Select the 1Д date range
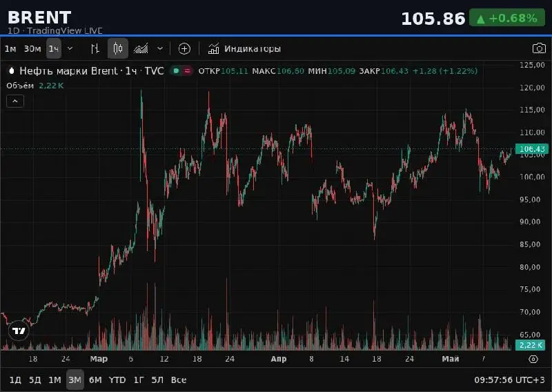Image resolution: width=552 pixels, height=392 pixels. click(15, 380)
